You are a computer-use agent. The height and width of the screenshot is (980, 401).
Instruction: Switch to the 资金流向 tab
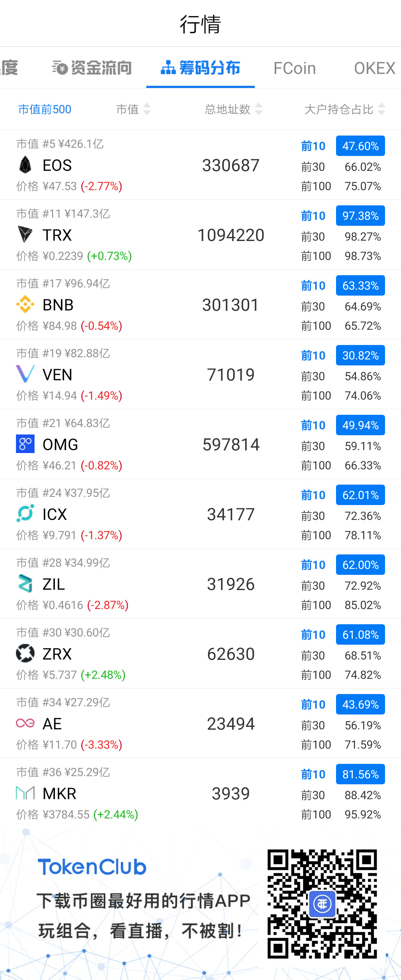pos(92,68)
